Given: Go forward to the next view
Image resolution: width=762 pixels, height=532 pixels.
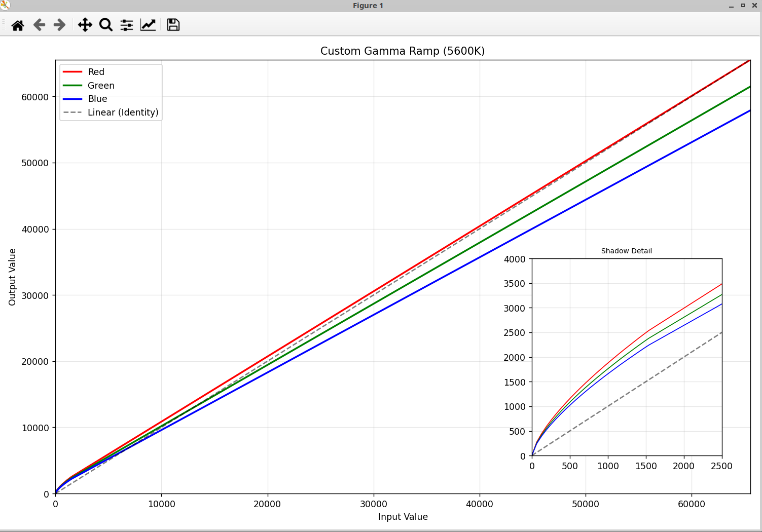Looking at the screenshot, I should pyautogui.click(x=60, y=25).
